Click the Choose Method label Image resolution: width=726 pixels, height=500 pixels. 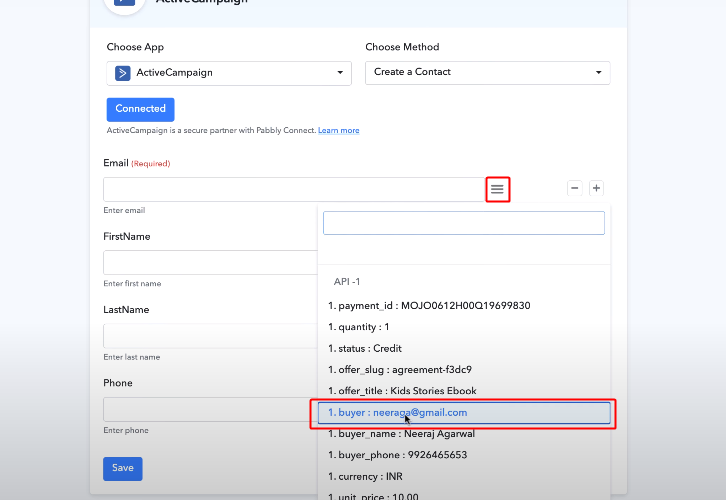(x=402, y=47)
